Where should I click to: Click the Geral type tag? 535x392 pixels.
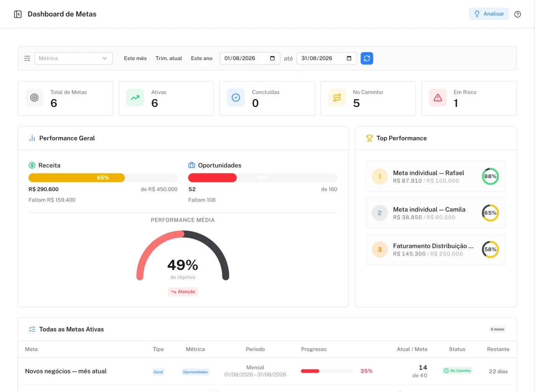(158, 372)
